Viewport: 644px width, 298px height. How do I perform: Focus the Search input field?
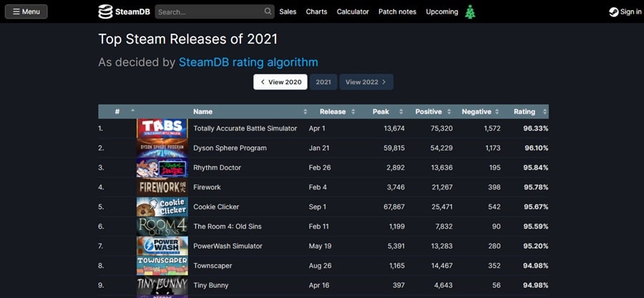pos(209,11)
